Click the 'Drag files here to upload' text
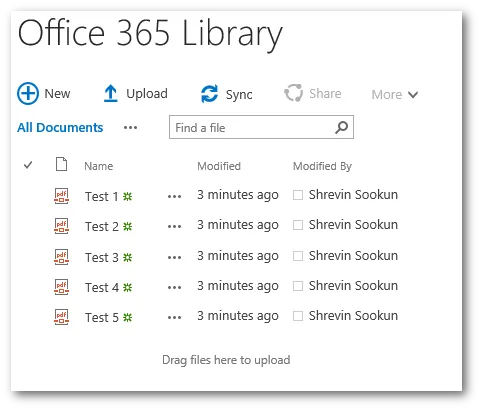 pyautogui.click(x=226, y=360)
